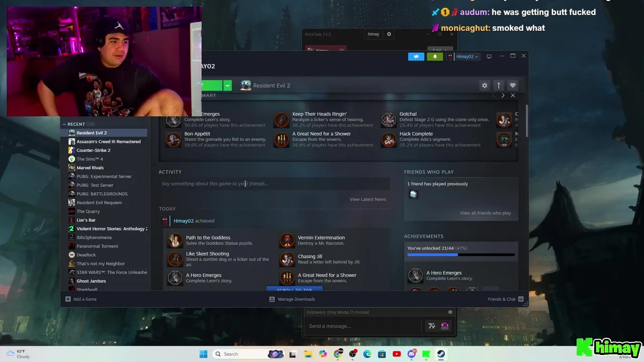The height and width of the screenshot is (362, 644).
Task: Open YouTube app from taskbar
Action: pyautogui.click(x=396, y=354)
